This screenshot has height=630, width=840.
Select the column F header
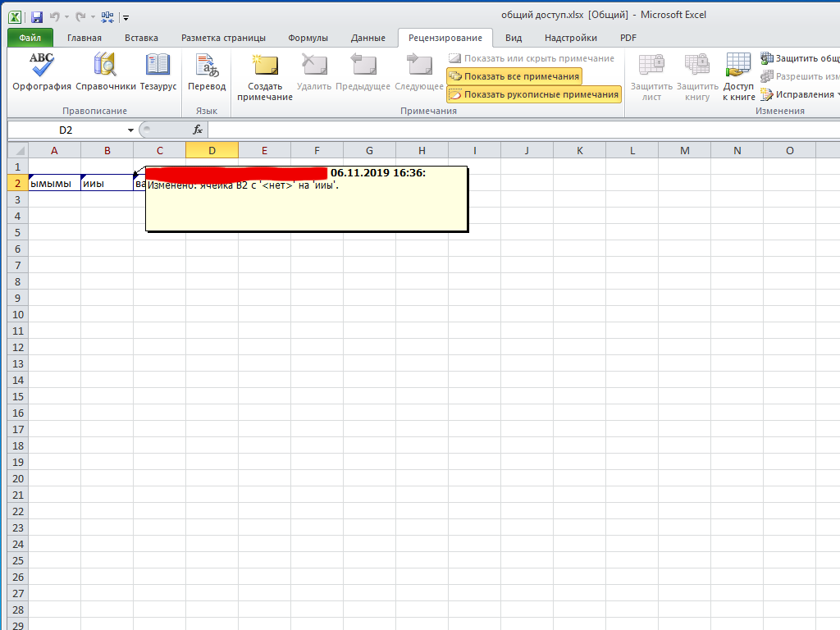317,150
